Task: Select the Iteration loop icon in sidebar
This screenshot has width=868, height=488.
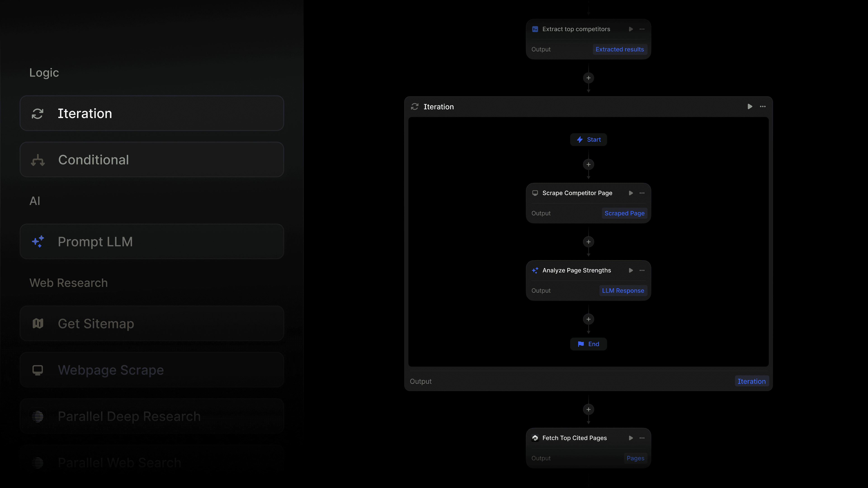Action: tap(38, 113)
